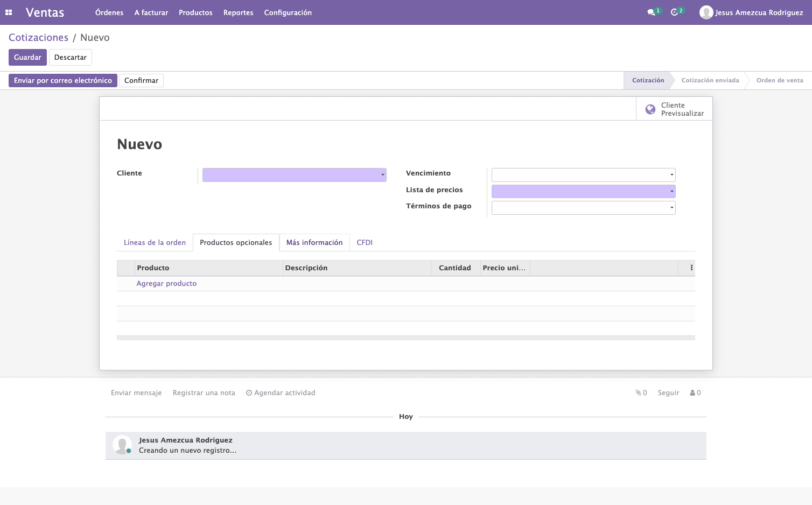Expand the Vencimiento dropdown
This screenshot has height=505, width=812.
click(x=671, y=175)
